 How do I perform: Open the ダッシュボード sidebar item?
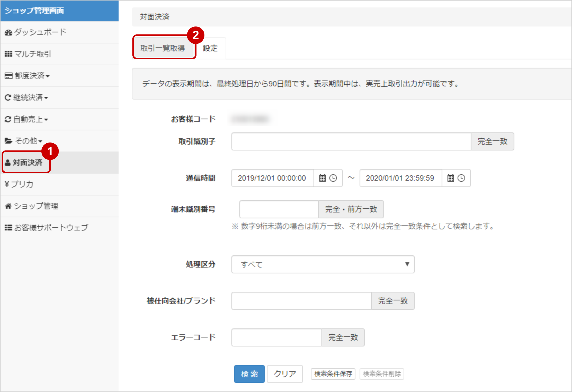tap(59, 32)
